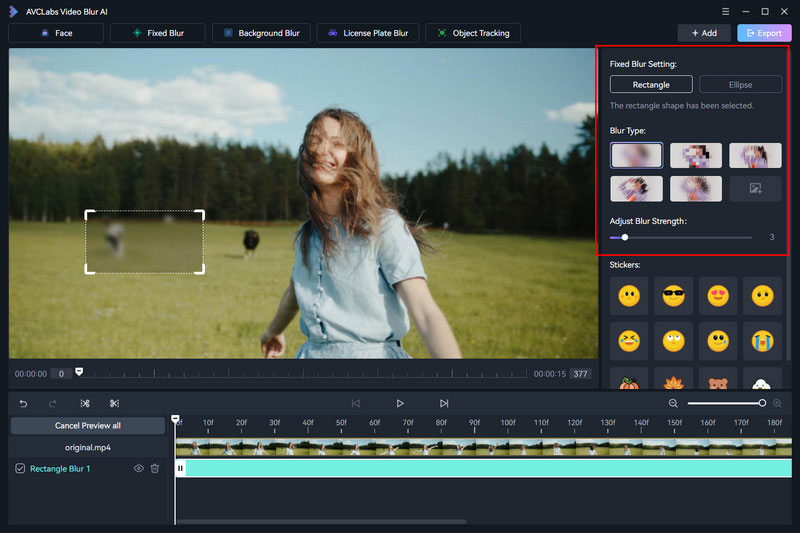This screenshot has height=533, width=800.
Task: Select the Rectangle Blur 1 label
Action: (x=60, y=469)
